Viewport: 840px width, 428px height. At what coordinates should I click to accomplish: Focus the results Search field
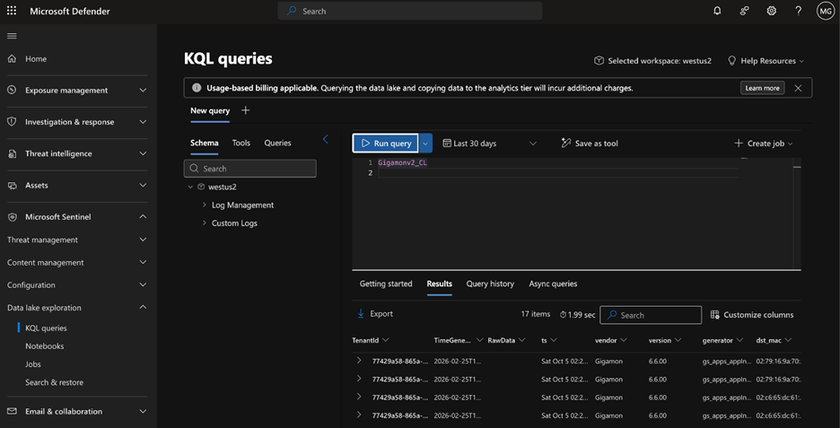650,315
